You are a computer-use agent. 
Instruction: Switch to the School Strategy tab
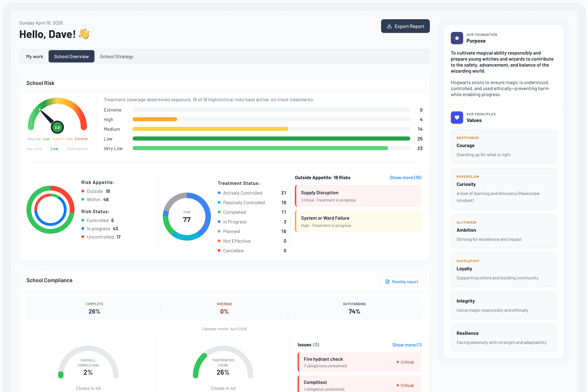pos(117,56)
